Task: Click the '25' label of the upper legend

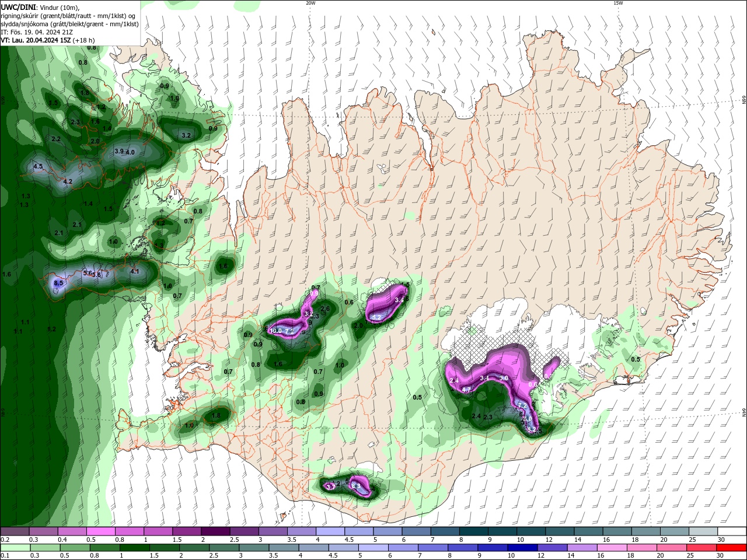Action: click(x=693, y=540)
